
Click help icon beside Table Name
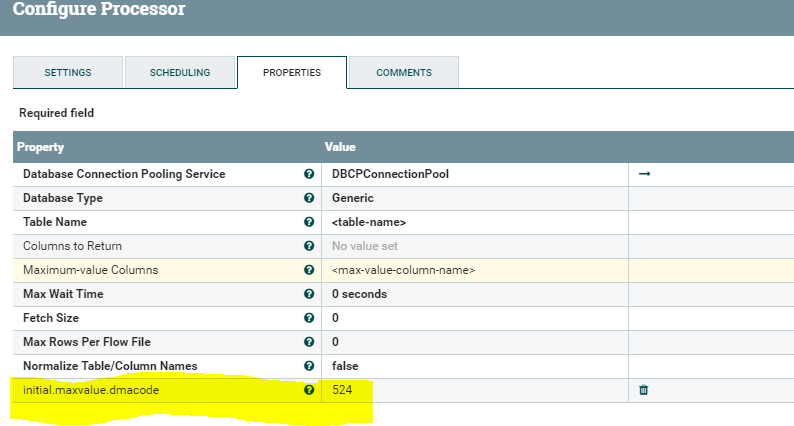309,222
